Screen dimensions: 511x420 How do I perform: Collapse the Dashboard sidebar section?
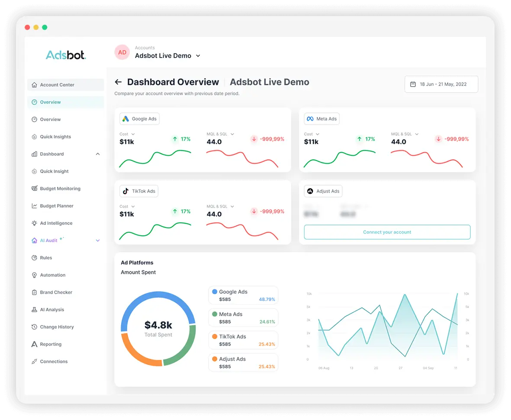[97, 154]
